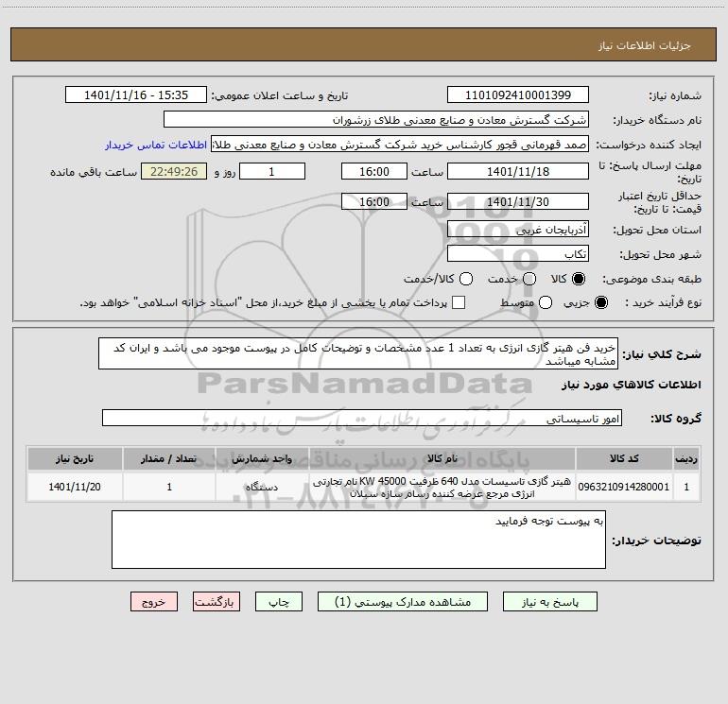Click the شرح کلی نیاز description box
The image size is (728, 704).
358,353
